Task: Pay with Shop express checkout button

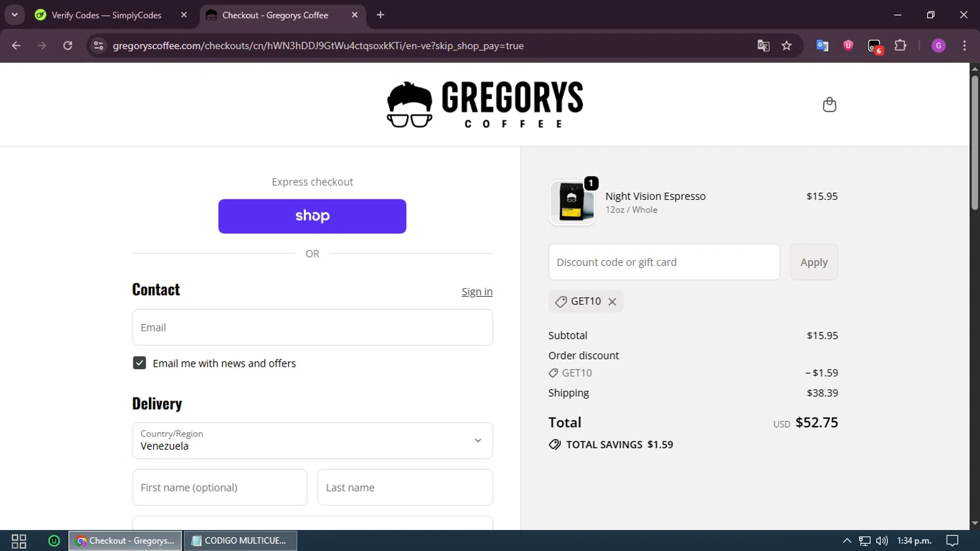Action: 312,216
